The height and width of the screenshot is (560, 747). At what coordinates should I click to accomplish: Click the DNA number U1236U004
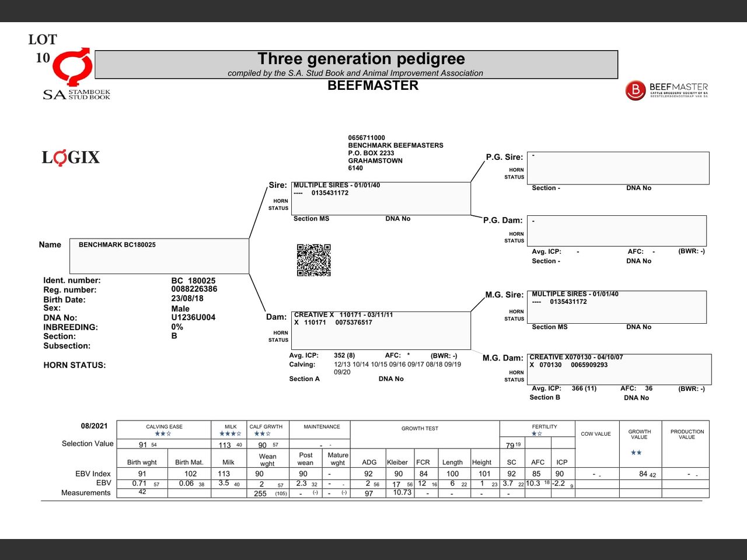click(x=193, y=317)
